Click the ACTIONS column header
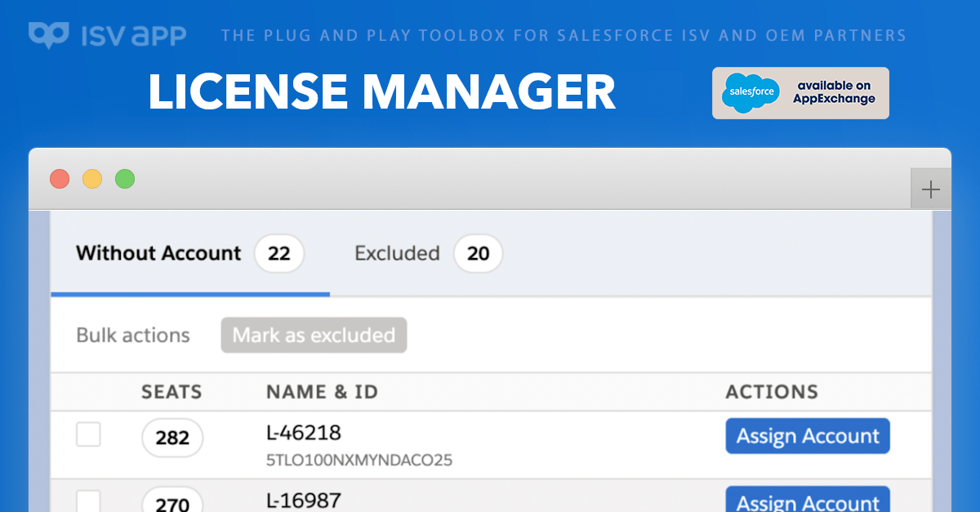The width and height of the screenshot is (980, 512). pyautogui.click(x=772, y=392)
